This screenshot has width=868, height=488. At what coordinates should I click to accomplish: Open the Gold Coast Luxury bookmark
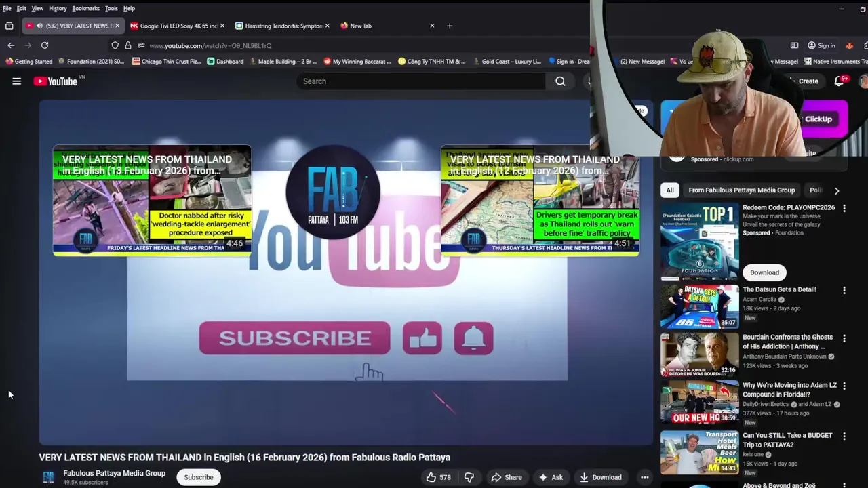[x=506, y=61]
